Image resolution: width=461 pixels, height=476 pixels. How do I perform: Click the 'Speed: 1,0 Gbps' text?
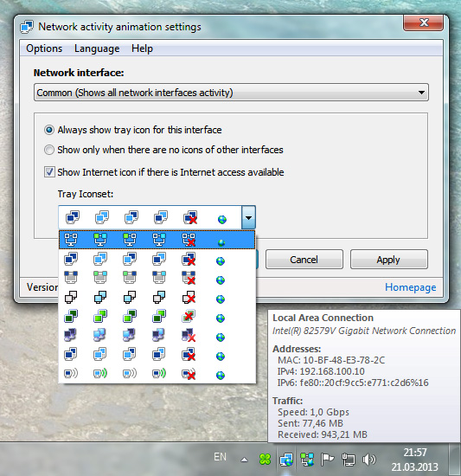(313, 412)
